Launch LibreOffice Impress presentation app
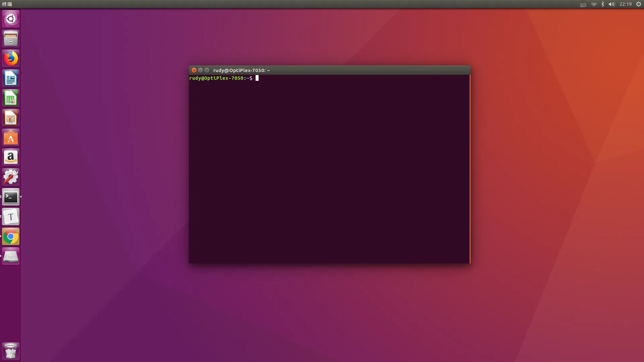Image resolution: width=644 pixels, height=362 pixels. pos(11,118)
